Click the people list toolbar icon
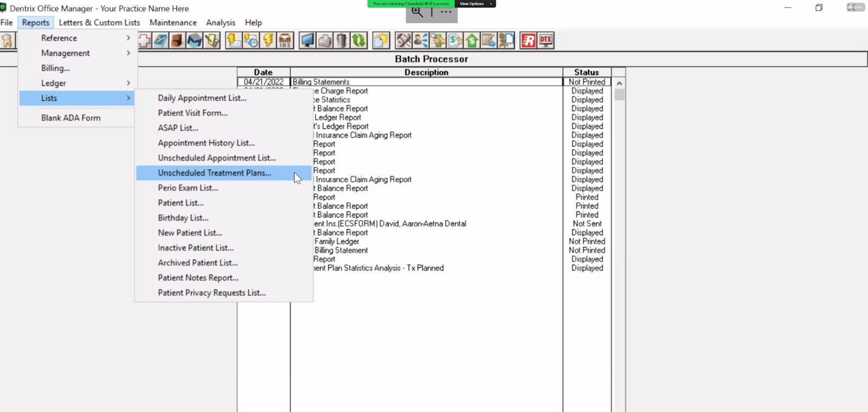This screenshot has height=412, width=868. click(420, 41)
